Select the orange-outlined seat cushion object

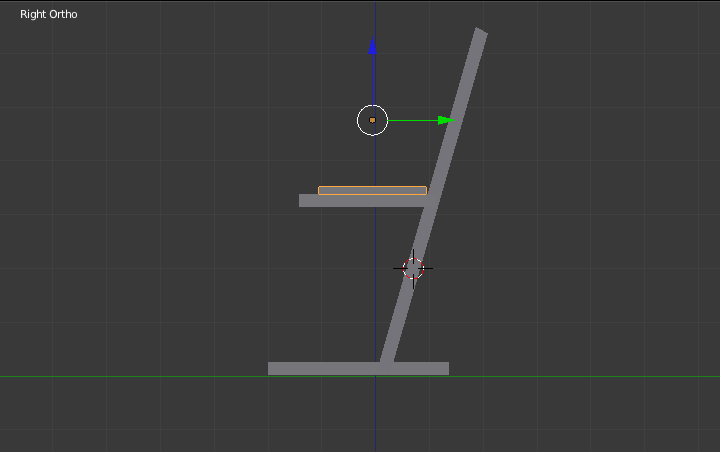coord(372,190)
